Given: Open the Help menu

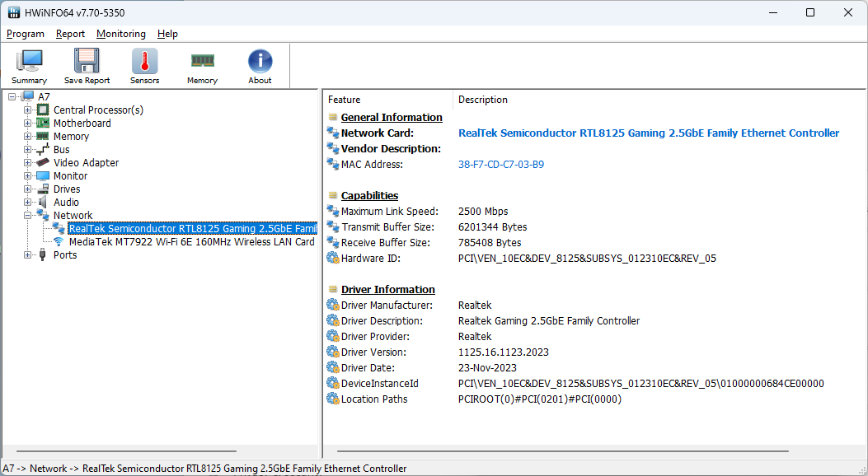Looking at the screenshot, I should (x=167, y=34).
